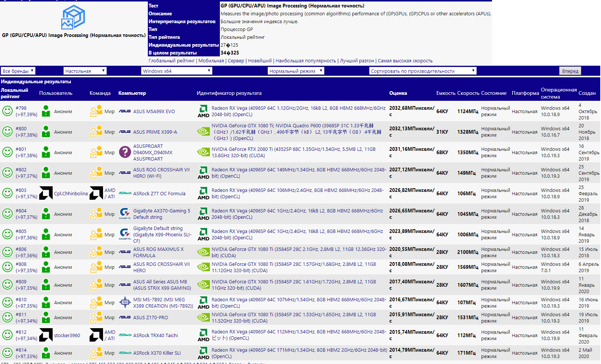Click the speed value '2100МГц'
The image size is (601, 364).
468,252
